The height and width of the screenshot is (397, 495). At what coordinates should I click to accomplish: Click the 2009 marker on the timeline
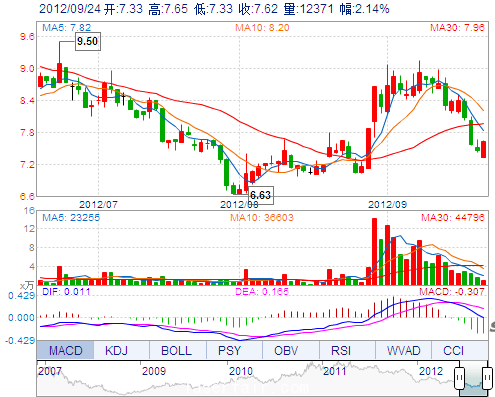(x=154, y=371)
